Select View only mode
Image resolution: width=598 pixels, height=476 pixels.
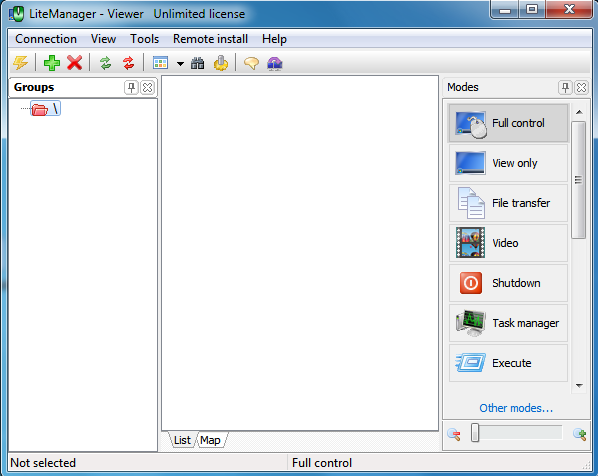click(x=508, y=163)
